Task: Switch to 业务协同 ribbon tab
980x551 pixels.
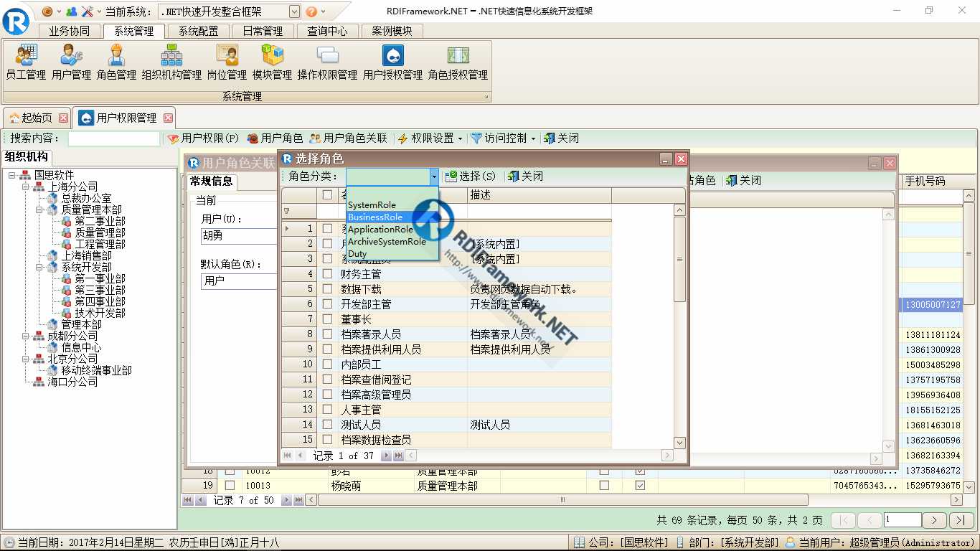Action: click(70, 31)
